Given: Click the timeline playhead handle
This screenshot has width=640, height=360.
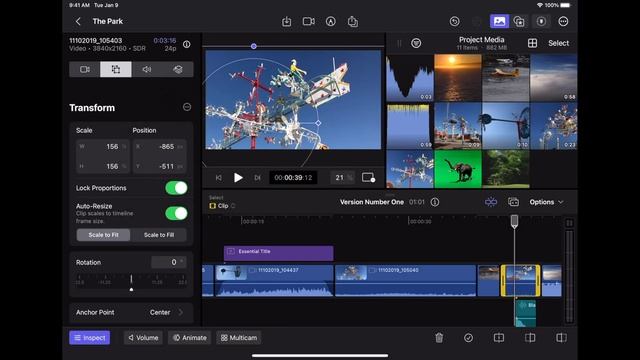Looking at the screenshot, I should [x=514, y=221].
